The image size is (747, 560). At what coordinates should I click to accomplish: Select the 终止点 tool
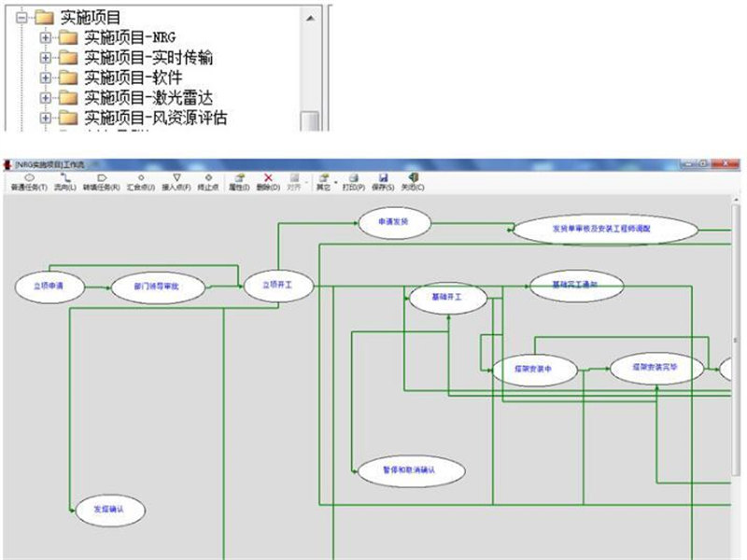[208, 182]
